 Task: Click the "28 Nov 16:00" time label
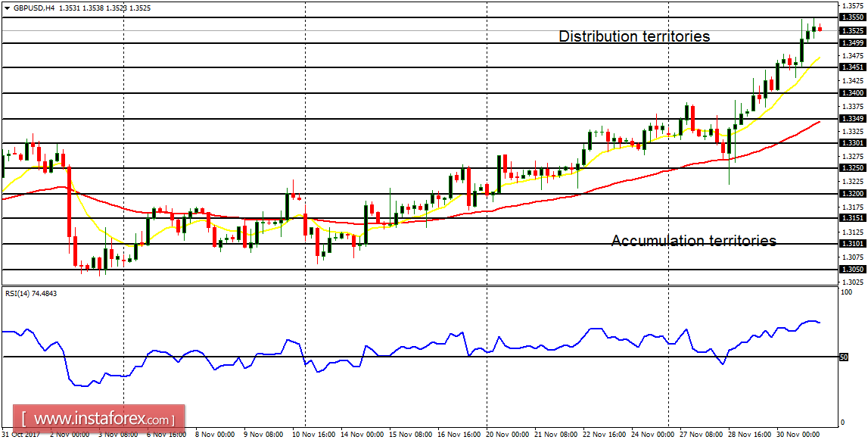point(751,435)
